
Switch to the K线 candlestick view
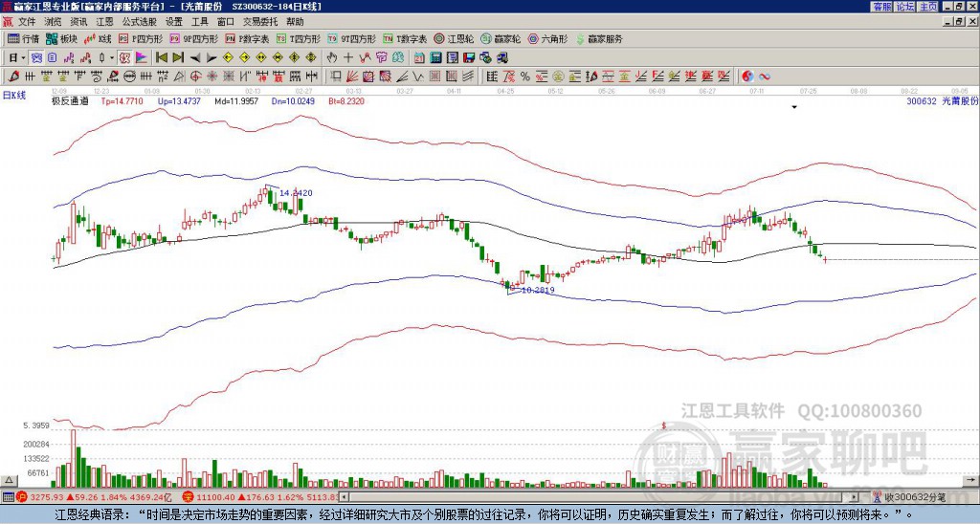tap(97, 38)
